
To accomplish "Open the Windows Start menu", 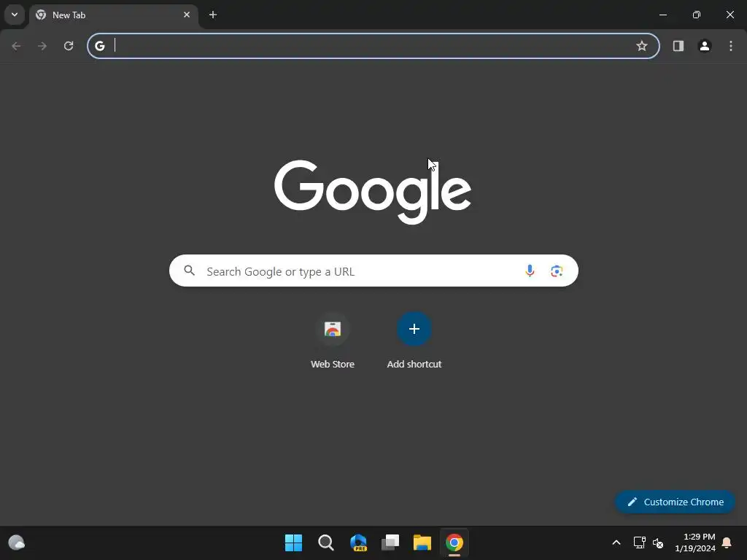I will click(293, 542).
